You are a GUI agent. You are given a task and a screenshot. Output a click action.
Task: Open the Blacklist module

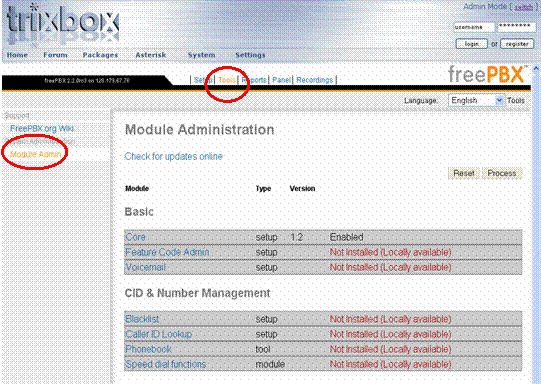142,319
